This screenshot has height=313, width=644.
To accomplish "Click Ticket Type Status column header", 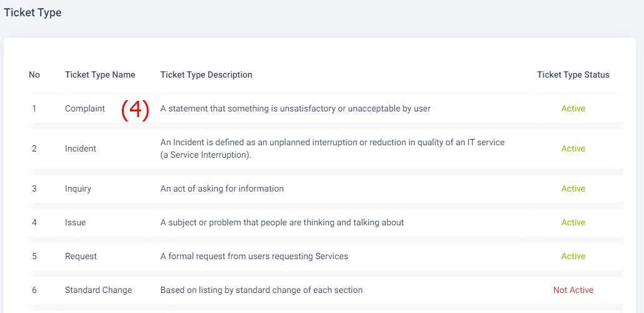I will tap(573, 75).
